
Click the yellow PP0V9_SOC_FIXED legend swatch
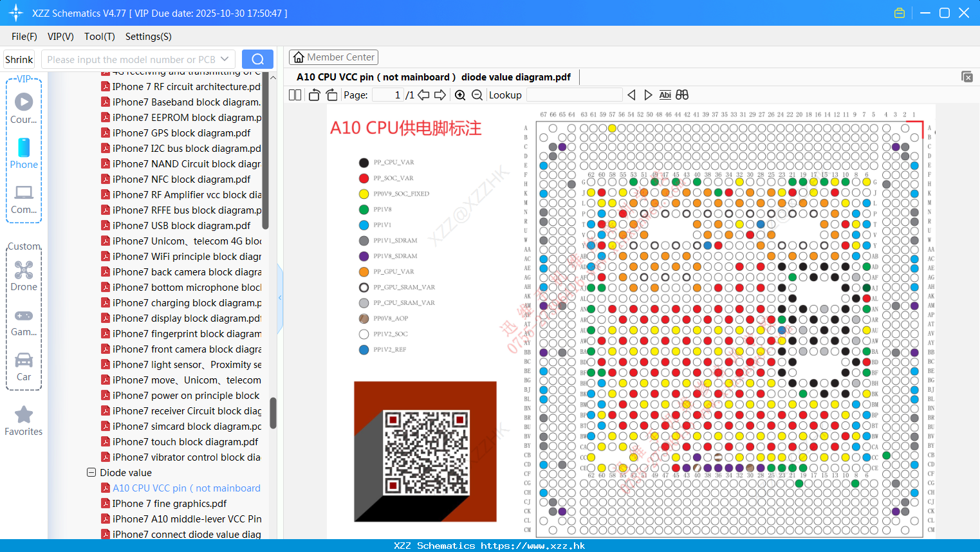tap(364, 194)
